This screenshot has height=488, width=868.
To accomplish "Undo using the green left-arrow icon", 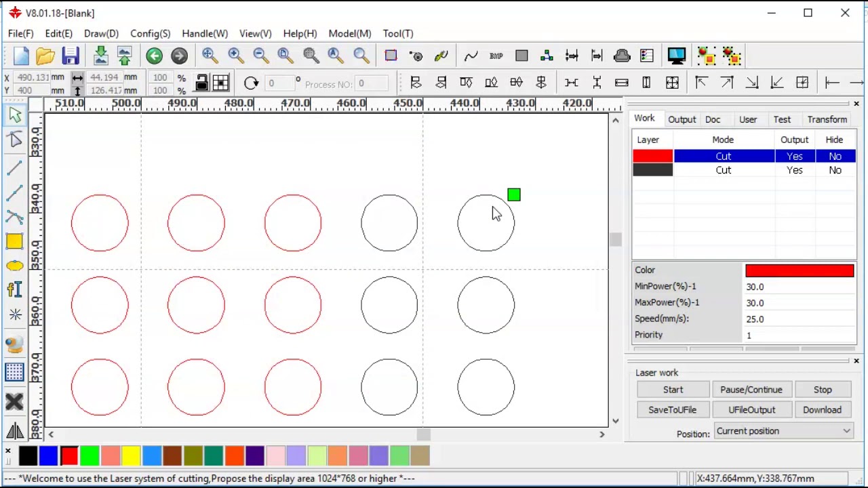I will tap(154, 56).
